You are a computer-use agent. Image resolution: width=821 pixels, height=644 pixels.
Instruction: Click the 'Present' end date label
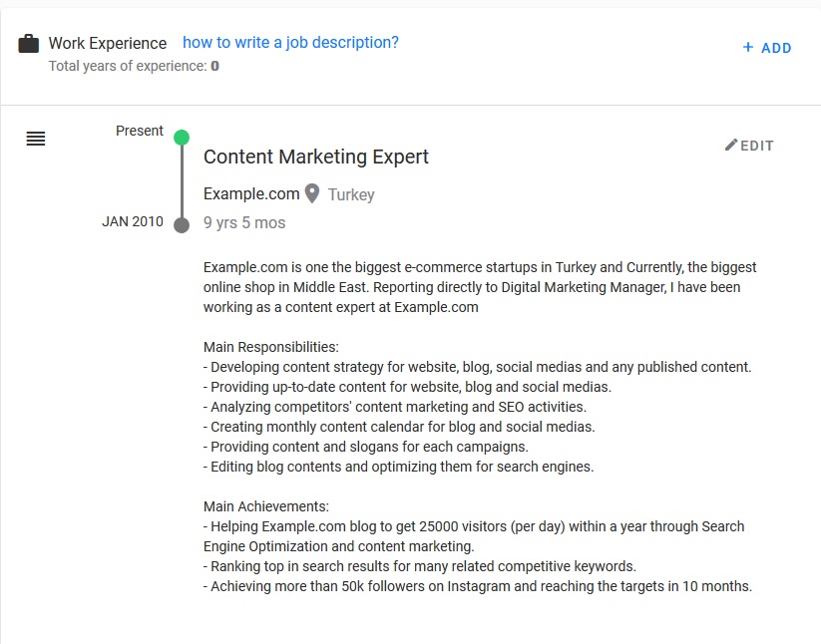click(x=140, y=131)
